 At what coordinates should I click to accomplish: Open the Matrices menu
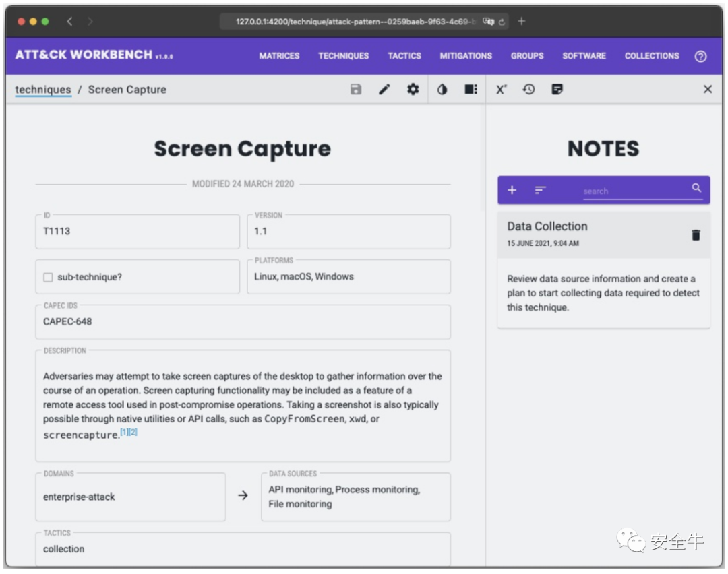click(279, 56)
